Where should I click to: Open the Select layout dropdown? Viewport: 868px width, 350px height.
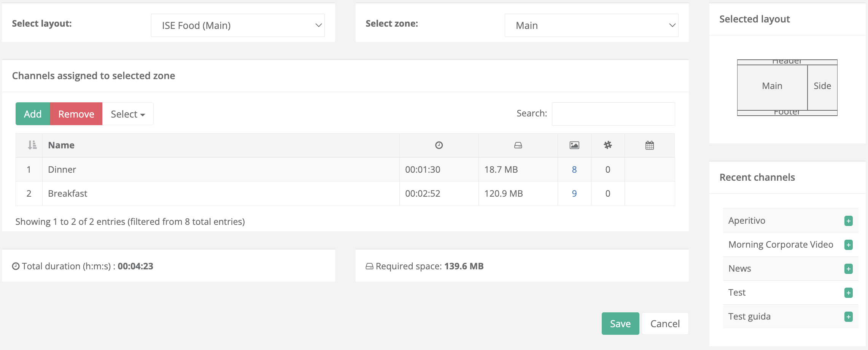click(238, 25)
